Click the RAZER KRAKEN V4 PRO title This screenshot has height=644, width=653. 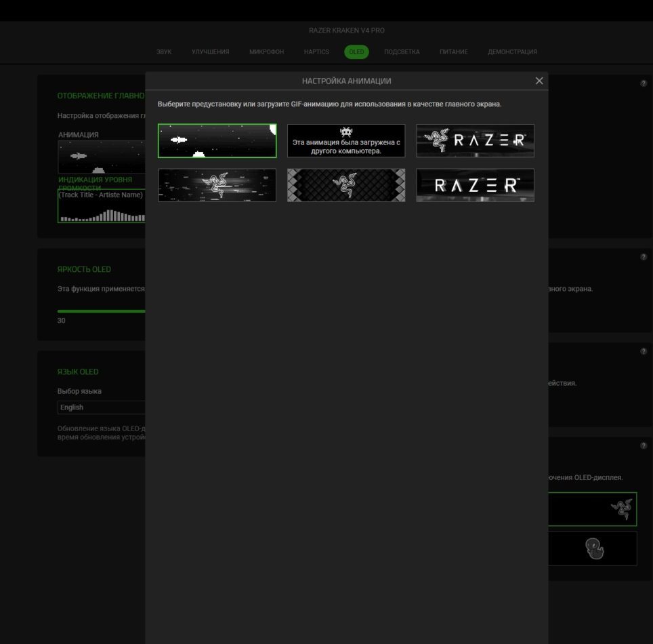point(347,31)
